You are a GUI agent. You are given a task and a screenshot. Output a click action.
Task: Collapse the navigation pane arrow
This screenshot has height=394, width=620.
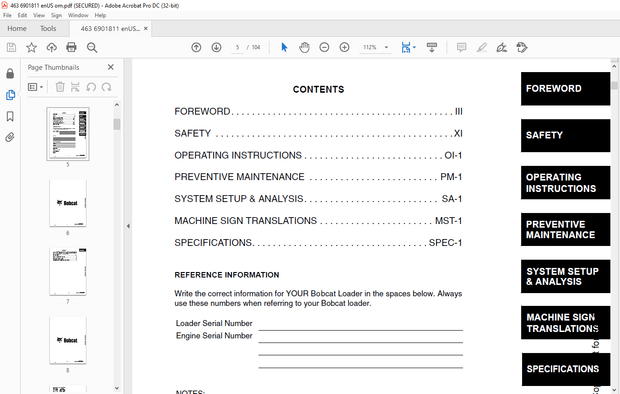coord(128,226)
